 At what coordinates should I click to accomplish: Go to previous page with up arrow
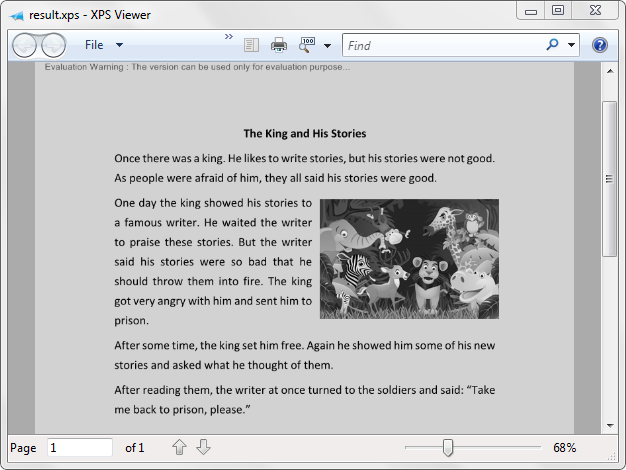pyautogui.click(x=179, y=447)
